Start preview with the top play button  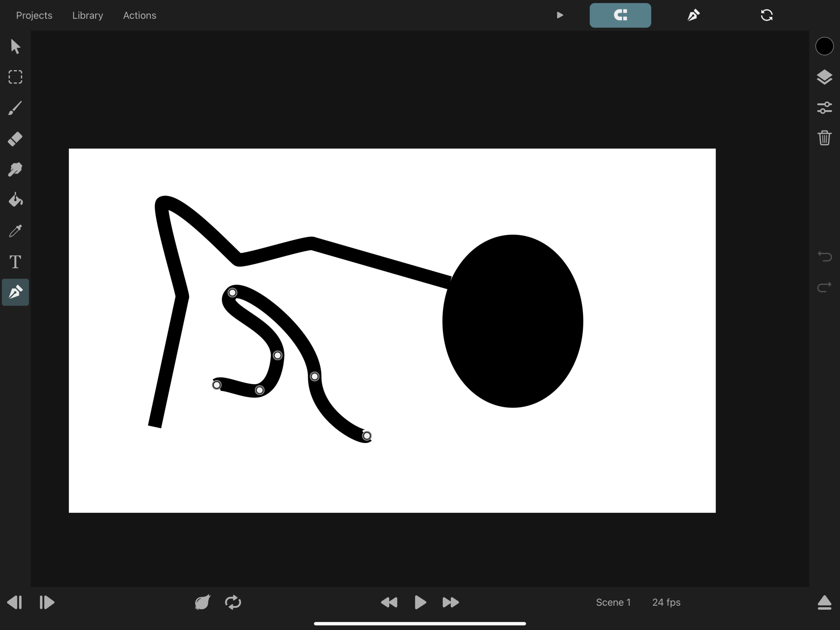tap(559, 15)
